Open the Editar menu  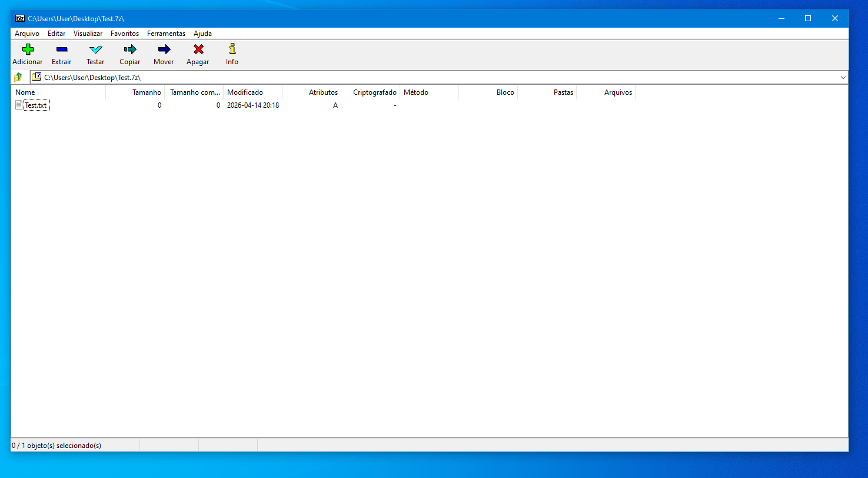(x=56, y=34)
